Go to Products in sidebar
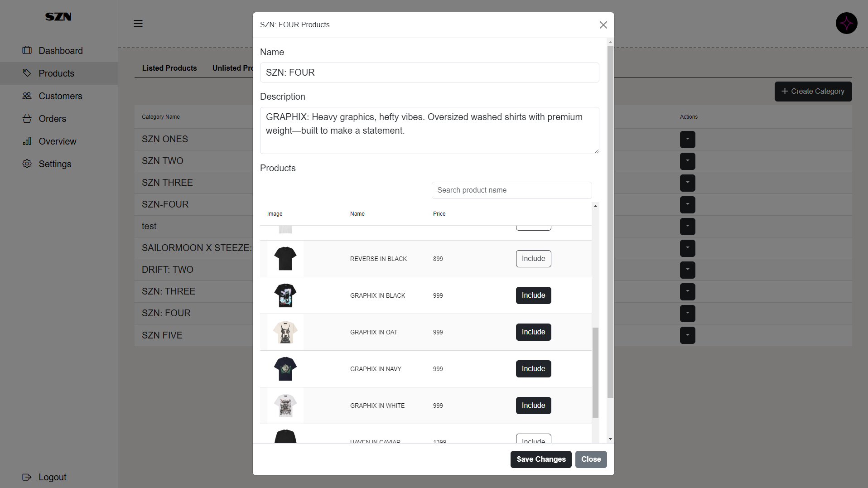This screenshot has height=488, width=868. pyautogui.click(x=56, y=73)
